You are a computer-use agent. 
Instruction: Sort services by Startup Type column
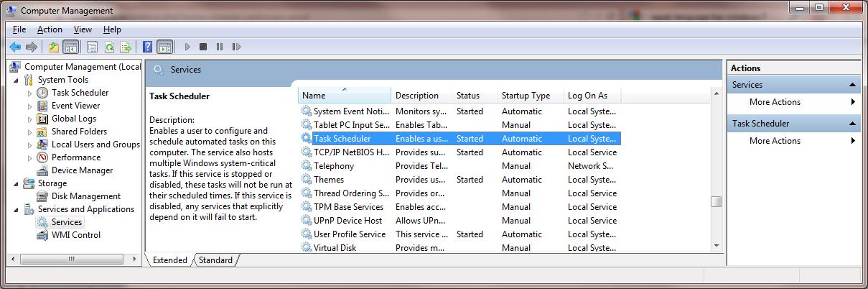click(526, 96)
